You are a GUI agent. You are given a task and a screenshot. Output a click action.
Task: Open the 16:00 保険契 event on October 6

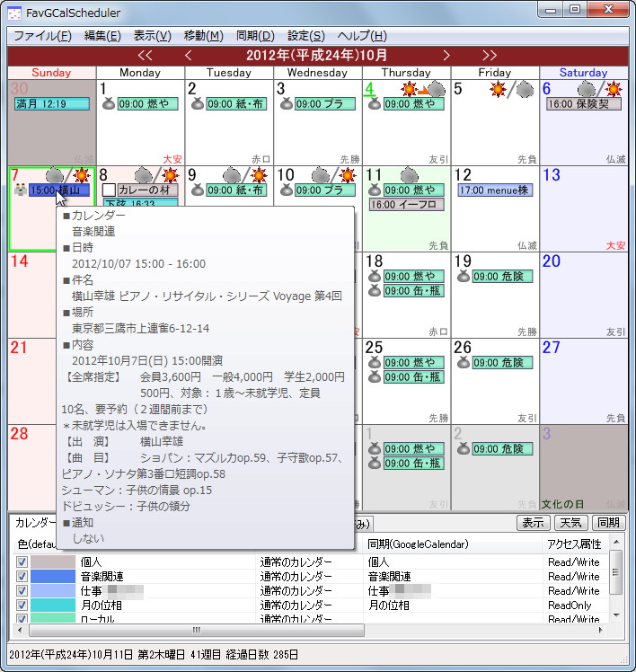584,103
